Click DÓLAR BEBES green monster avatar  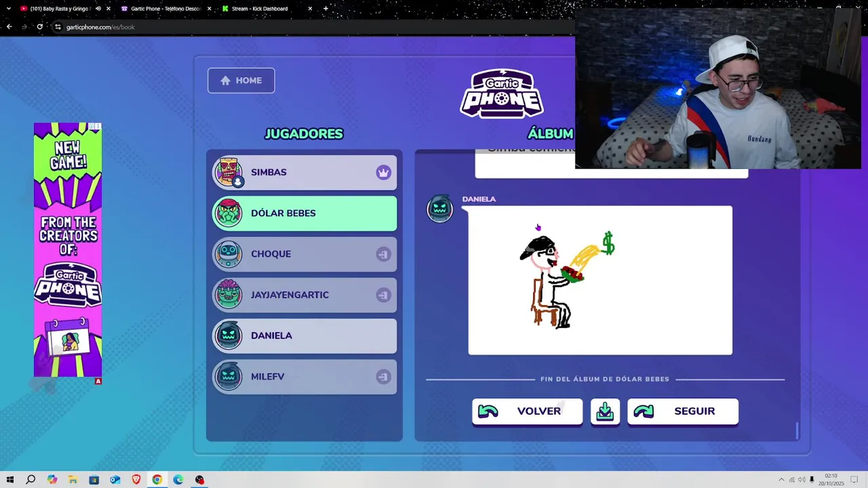coord(229,213)
